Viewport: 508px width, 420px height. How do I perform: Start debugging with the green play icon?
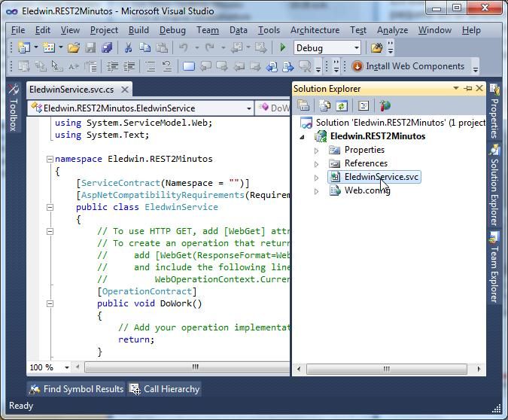(x=282, y=47)
